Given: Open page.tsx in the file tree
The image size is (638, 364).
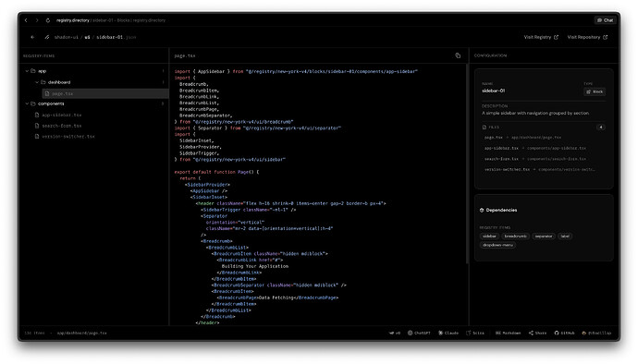Looking at the screenshot, I should (105, 93).
